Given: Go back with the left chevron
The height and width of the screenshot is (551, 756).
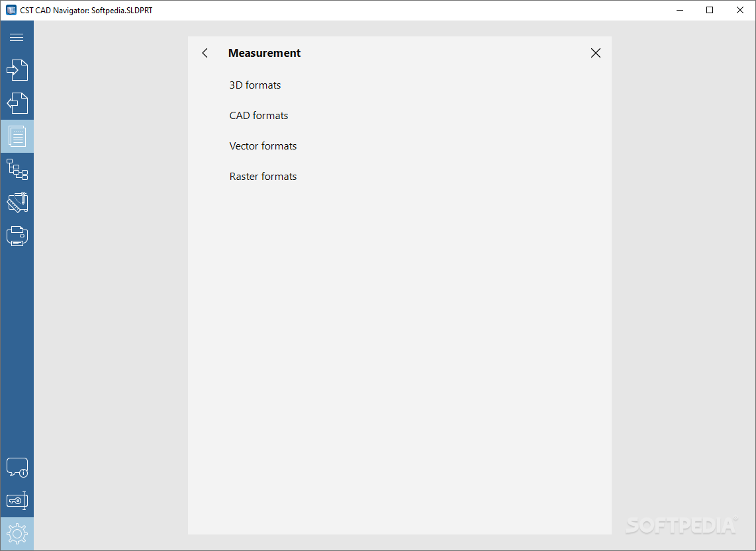Looking at the screenshot, I should (x=205, y=53).
